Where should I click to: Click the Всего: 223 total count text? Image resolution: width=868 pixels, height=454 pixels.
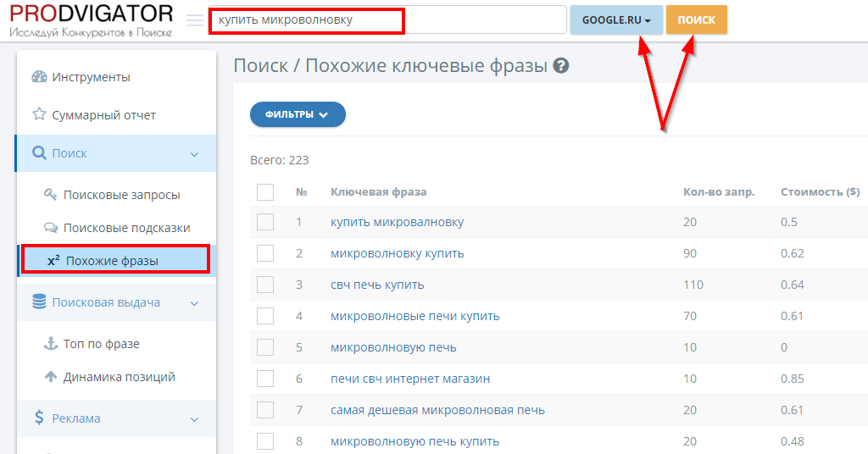tap(280, 160)
